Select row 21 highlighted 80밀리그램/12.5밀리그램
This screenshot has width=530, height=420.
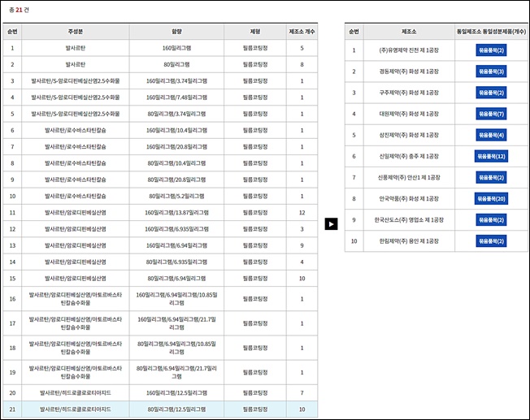point(160,409)
